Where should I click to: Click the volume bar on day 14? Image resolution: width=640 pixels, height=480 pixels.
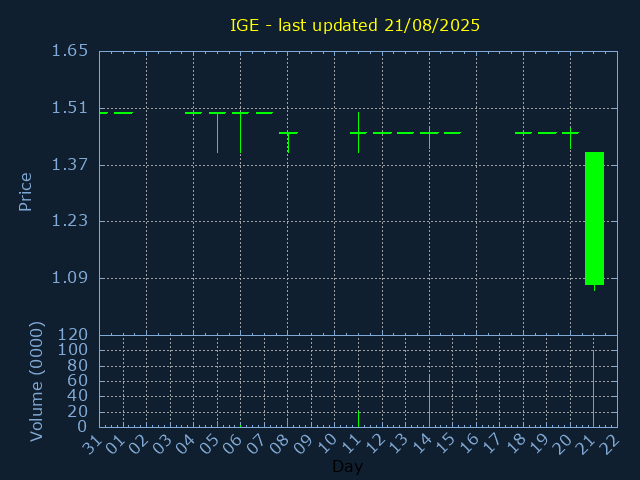tap(429, 400)
